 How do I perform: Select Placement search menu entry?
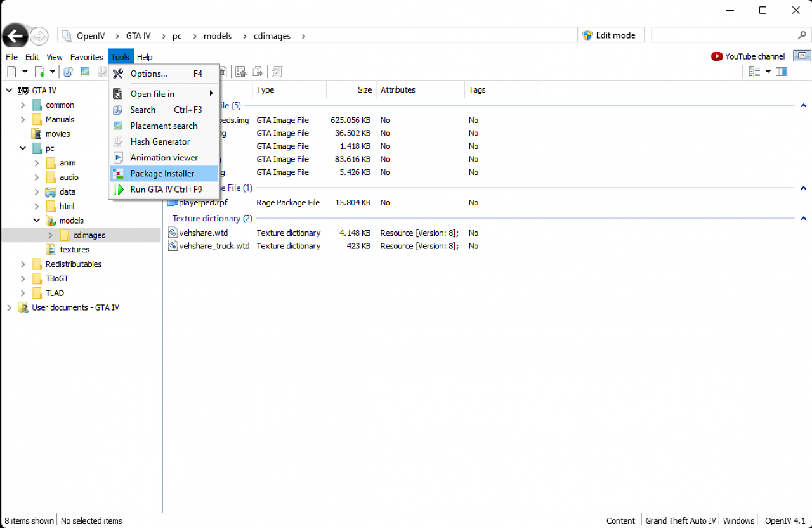[164, 126]
